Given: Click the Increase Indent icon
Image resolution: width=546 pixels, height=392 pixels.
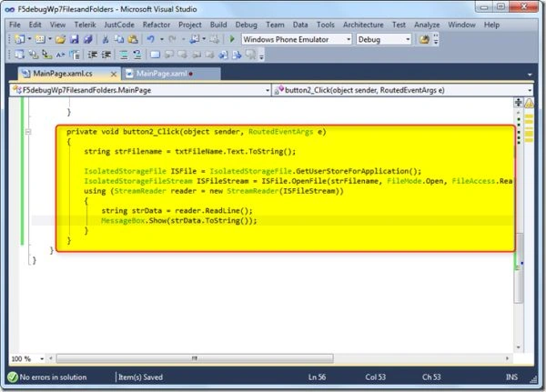Looking at the screenshot, I should tap(106, 55).
